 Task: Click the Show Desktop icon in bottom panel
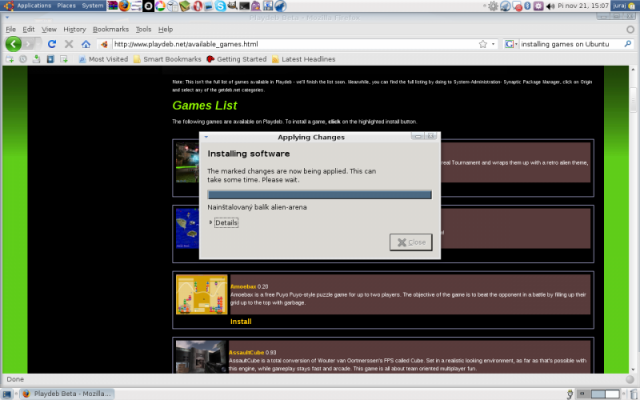7,394
